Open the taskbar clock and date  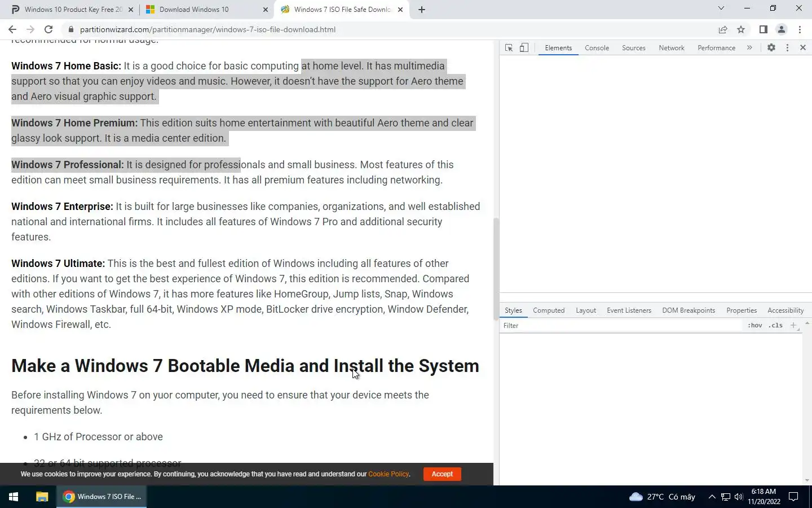coord(764,497)
